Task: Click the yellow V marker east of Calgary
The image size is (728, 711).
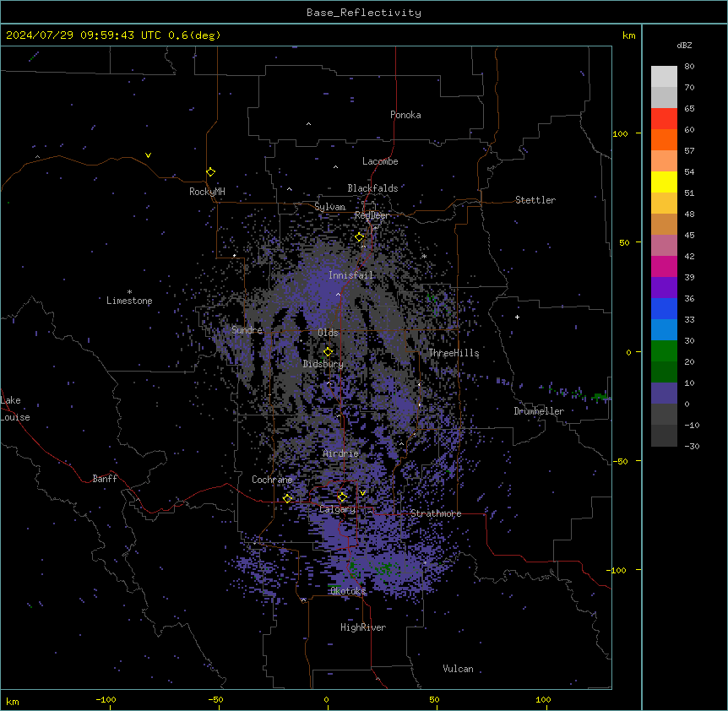Action: click(362, 493)
